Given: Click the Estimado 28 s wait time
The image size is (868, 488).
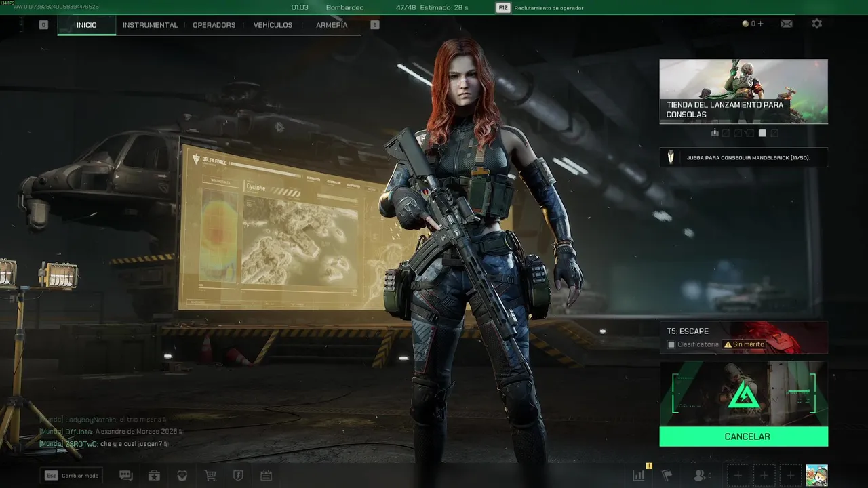Looking at the screenshot, I should coord(444,8).
